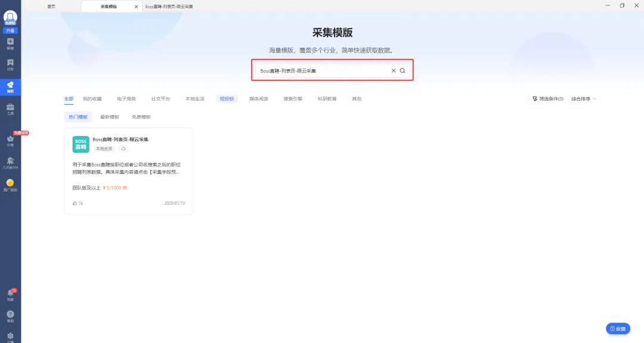Image resolution: width=644 pixels, height=343 pixels.
Task: Click the user avatar at top left
Action: pos(10,17)
